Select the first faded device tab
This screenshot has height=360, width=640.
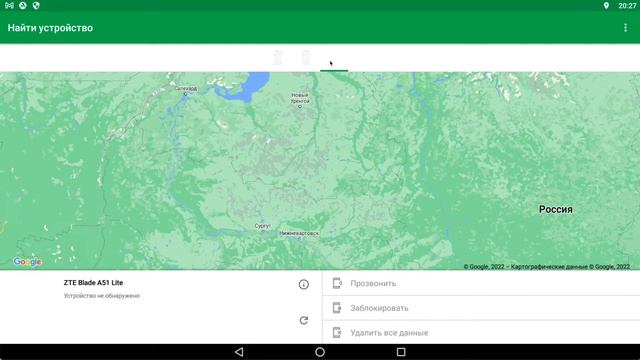point(278,58)
